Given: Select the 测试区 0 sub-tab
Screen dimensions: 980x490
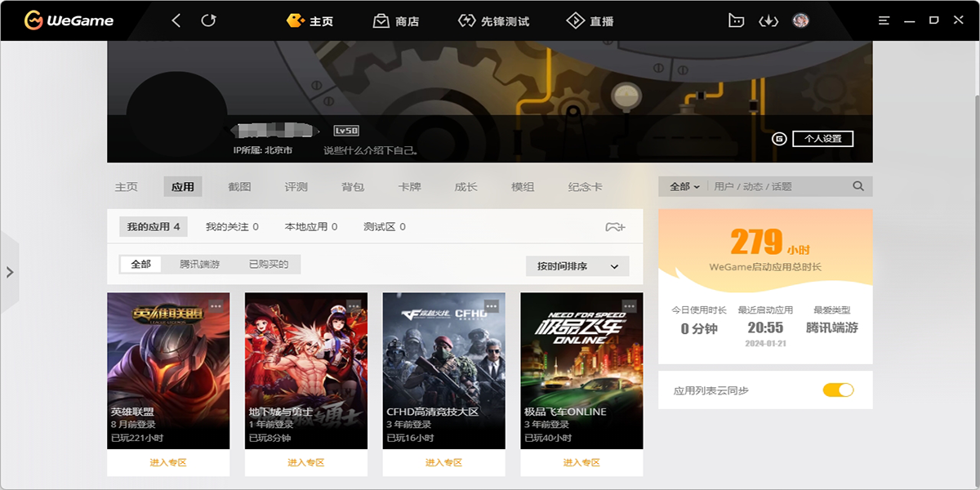Looking at the screenshot, I should coord(385,227).
